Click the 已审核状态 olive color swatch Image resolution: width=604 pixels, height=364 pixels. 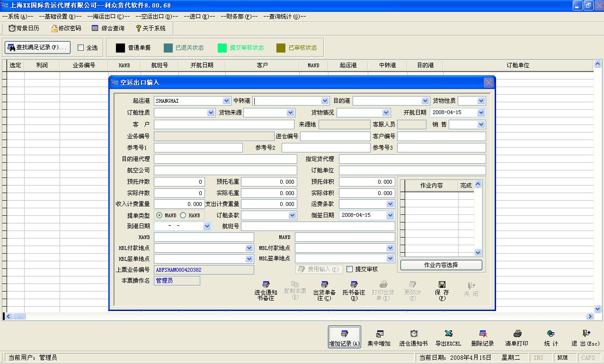click(281, 48)
